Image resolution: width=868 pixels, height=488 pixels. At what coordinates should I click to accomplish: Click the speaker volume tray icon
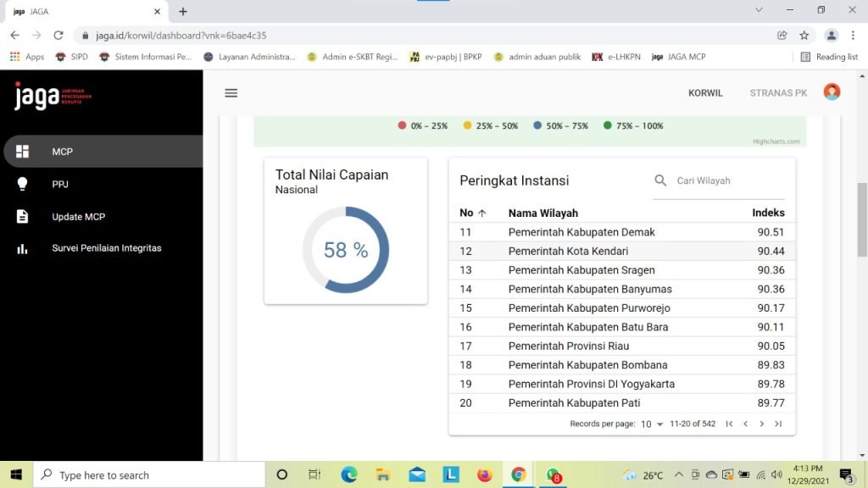pyautogui.click(x=776, y=474)
